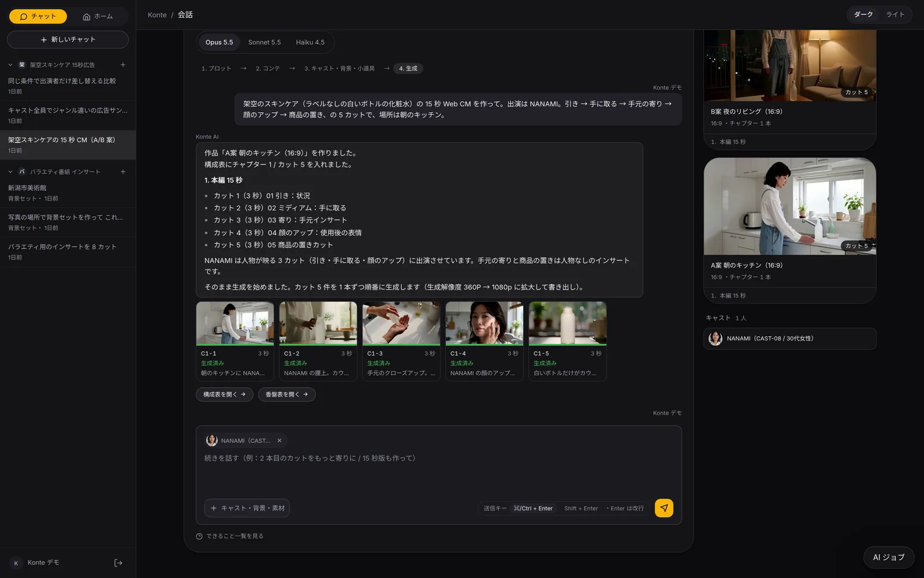Viewport: 924px width, 578px height.
Task: Click the バ project badge icon
Action: tap(22, 172)
